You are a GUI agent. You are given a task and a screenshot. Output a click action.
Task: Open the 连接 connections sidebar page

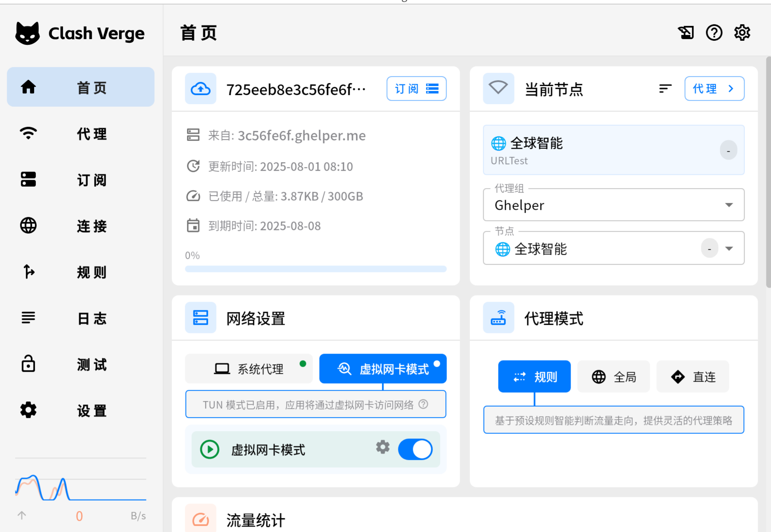pyautogui.click(x=81, y=225)
